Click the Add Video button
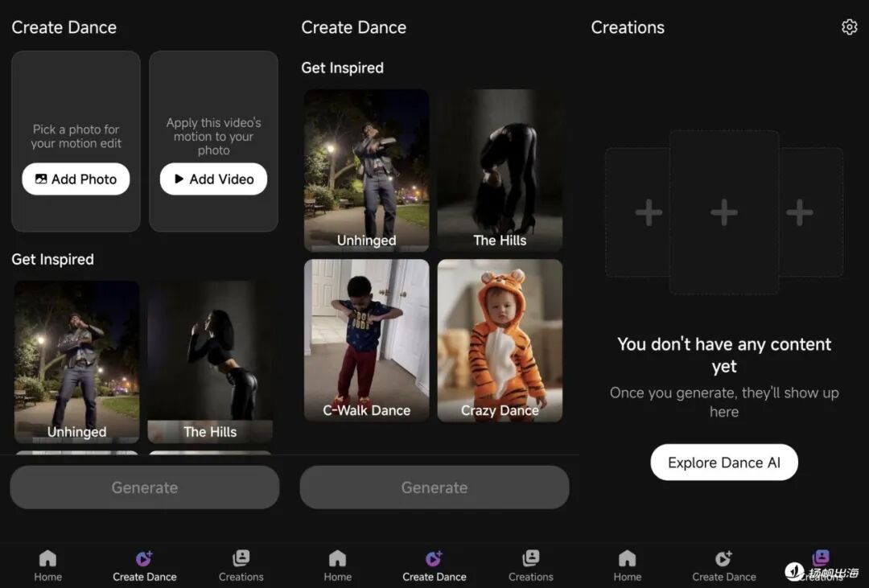This screenshot has height=588, width=869. pos(213,179)
